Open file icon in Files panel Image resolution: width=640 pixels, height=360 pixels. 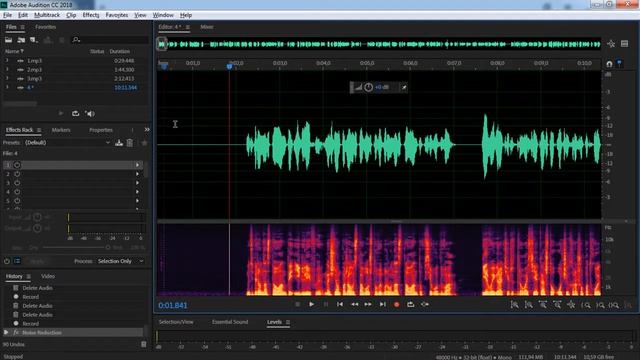tap(8, 40)
